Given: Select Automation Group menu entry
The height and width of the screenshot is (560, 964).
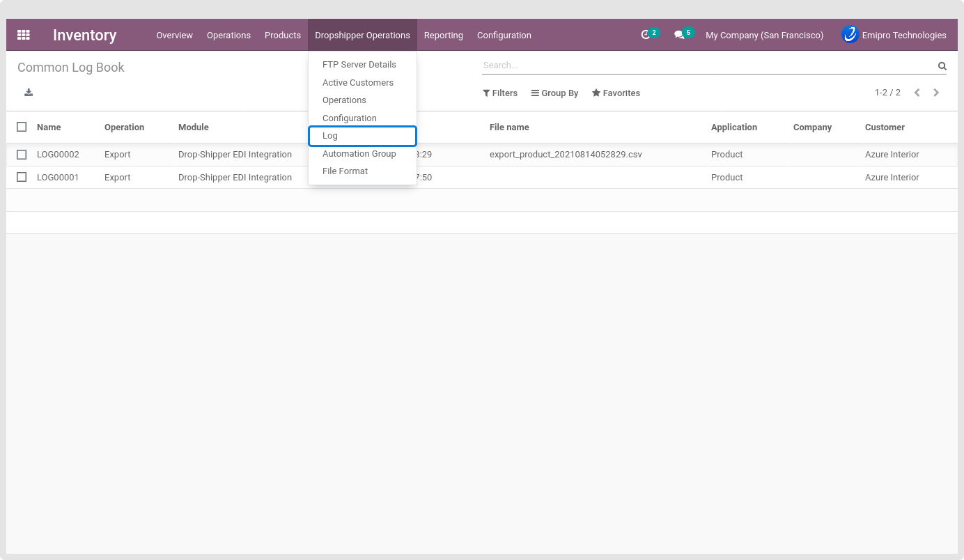Looking at the screenshot, I should pos(359,154).
